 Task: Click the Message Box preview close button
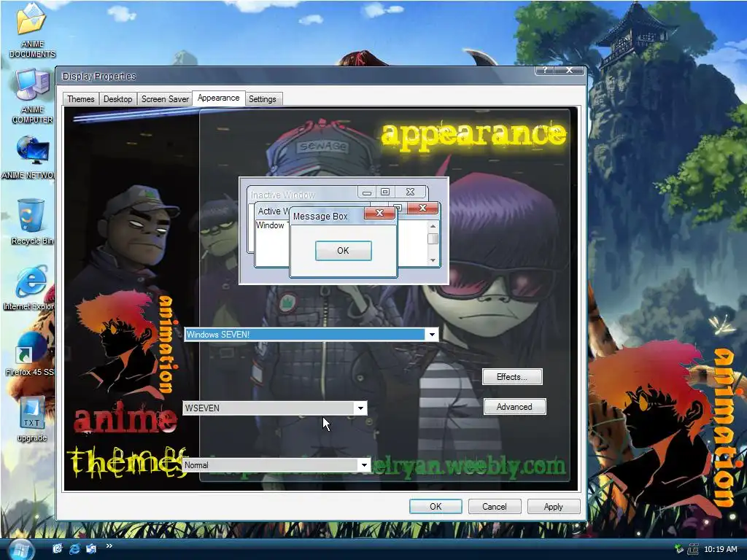pos(379,213)
